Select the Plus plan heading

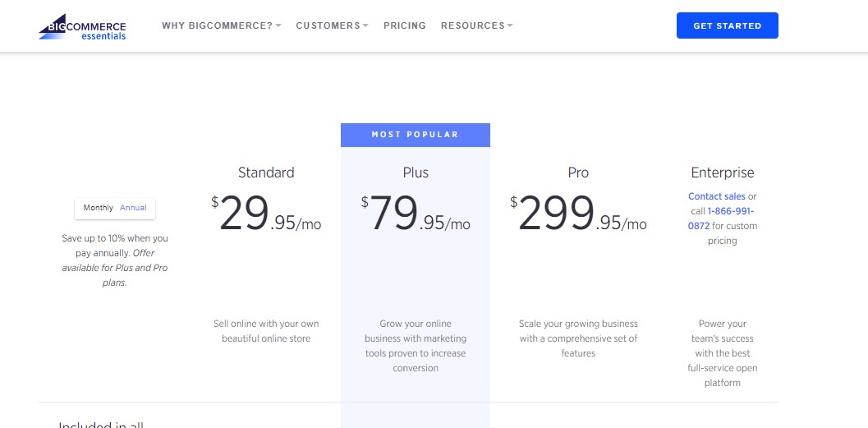[x=416, y=173]
